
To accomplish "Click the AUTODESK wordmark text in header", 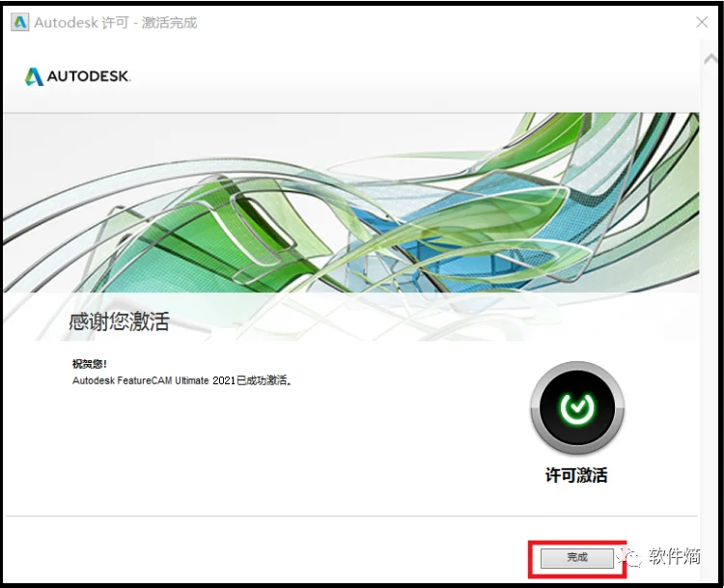I will pos(89,77).
